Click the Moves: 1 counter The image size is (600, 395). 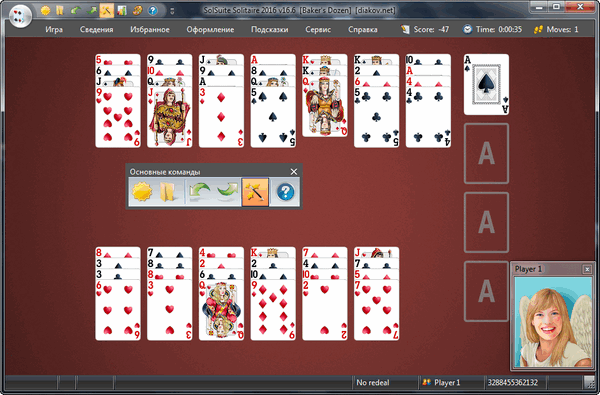[x=556, y=29]
